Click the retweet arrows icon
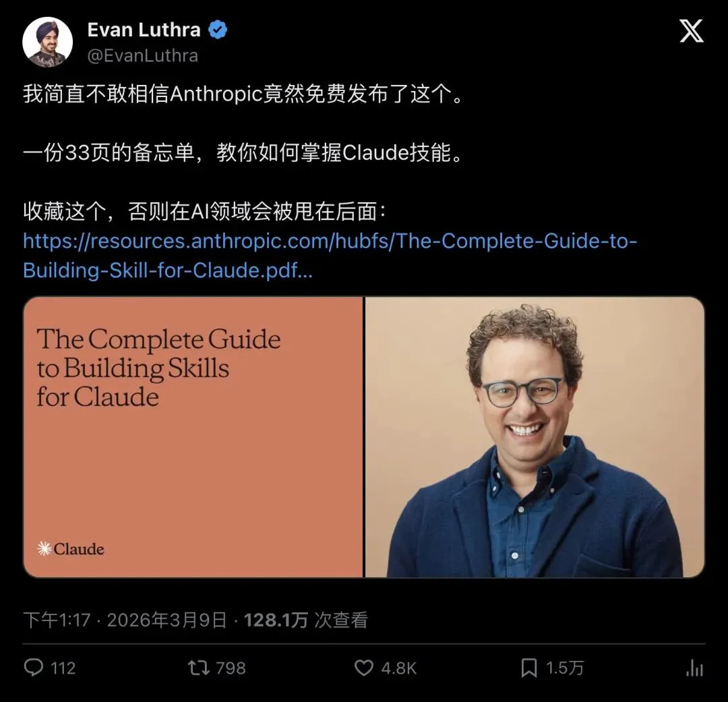 click(x=198, y=668)
